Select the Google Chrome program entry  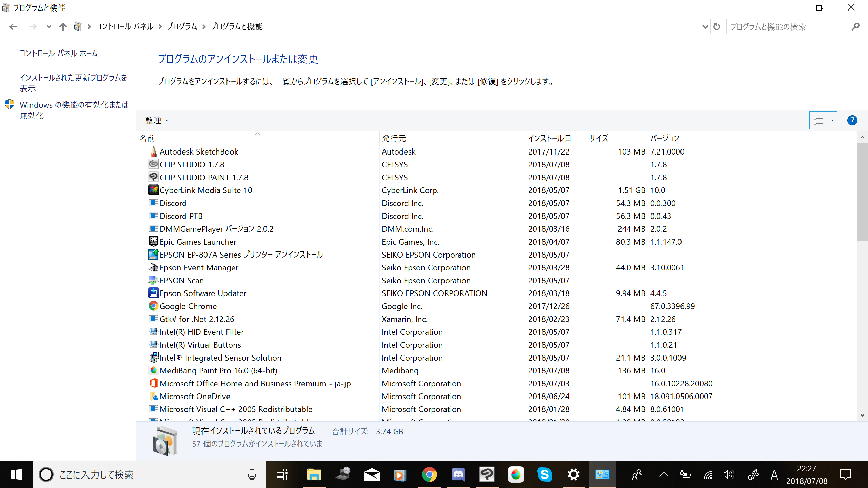click(188, 306)
